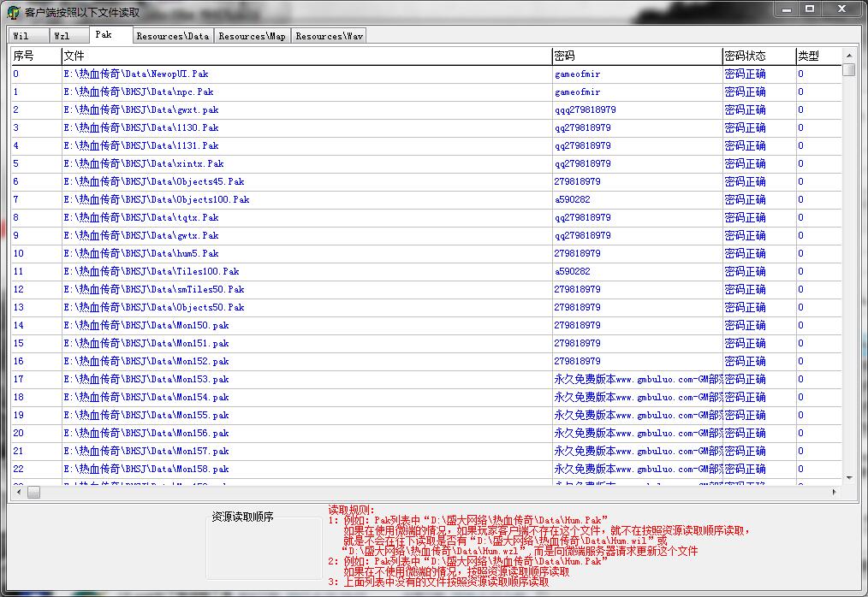The width and height of the screenshot is (868, 597).
Task: Minimize the file read window
Action: point(788,9)
